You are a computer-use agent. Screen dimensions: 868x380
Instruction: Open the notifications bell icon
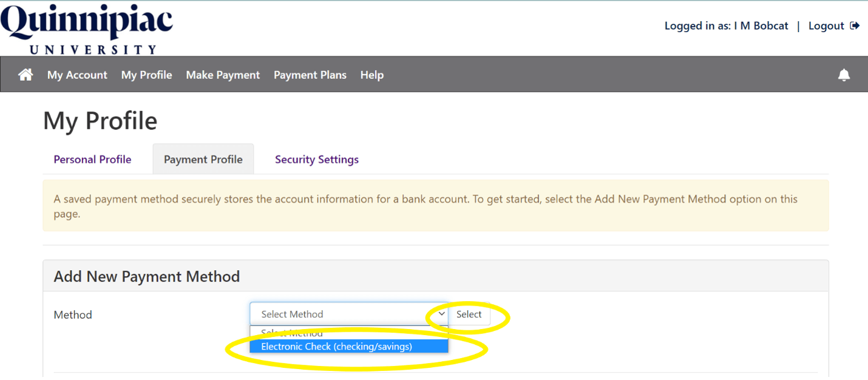pos(844,74)
